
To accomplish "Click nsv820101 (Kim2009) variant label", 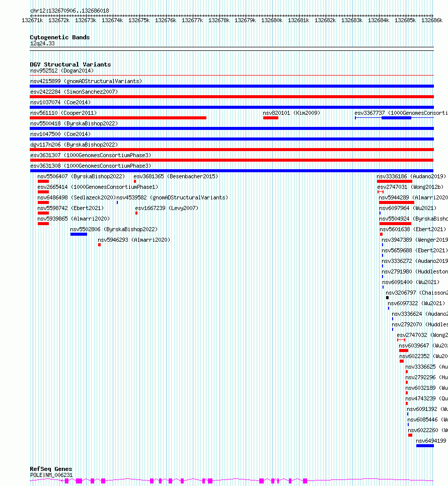I will tap(291, 113).
